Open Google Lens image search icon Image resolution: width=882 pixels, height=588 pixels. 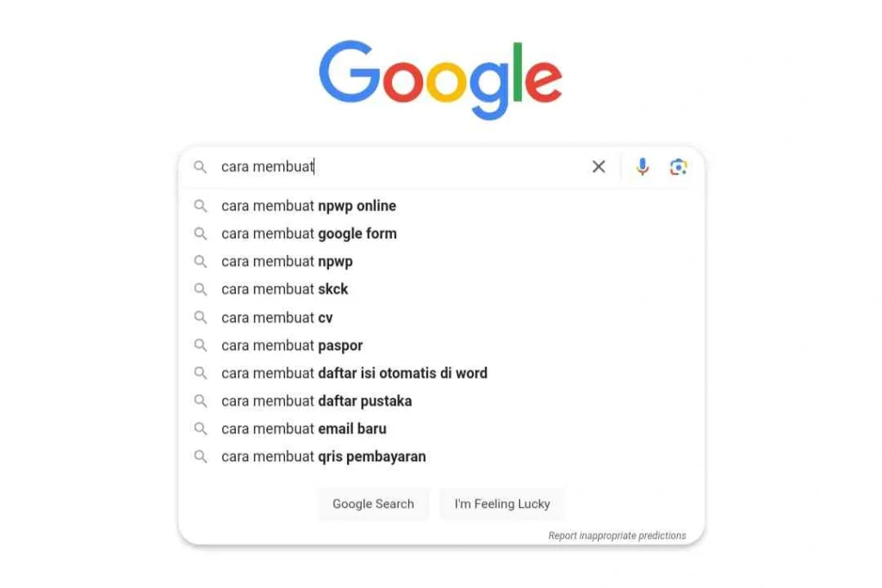tap(679, 167)
